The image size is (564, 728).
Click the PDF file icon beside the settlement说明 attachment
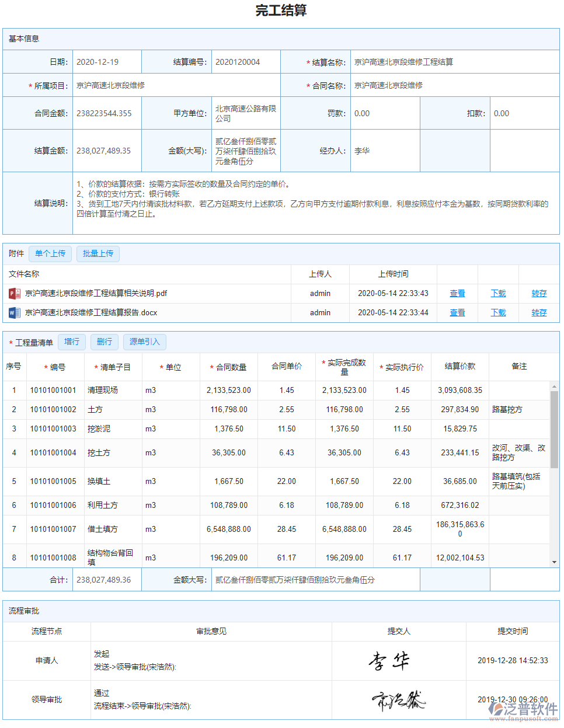(x=13, y=293)
